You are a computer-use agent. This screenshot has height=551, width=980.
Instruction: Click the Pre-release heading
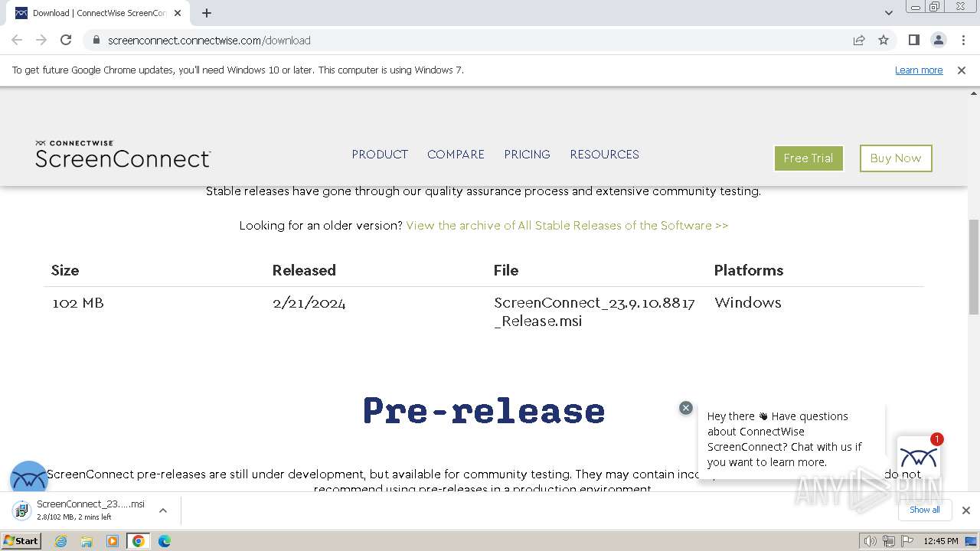484,411
